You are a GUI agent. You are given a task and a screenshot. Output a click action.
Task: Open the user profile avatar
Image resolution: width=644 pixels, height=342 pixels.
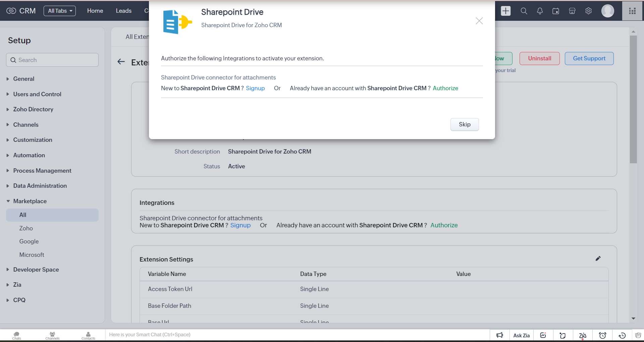coord(608,11)
